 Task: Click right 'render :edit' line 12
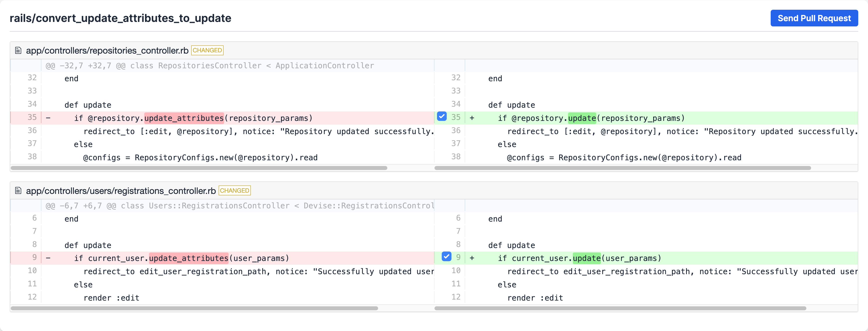coord(535,298)
